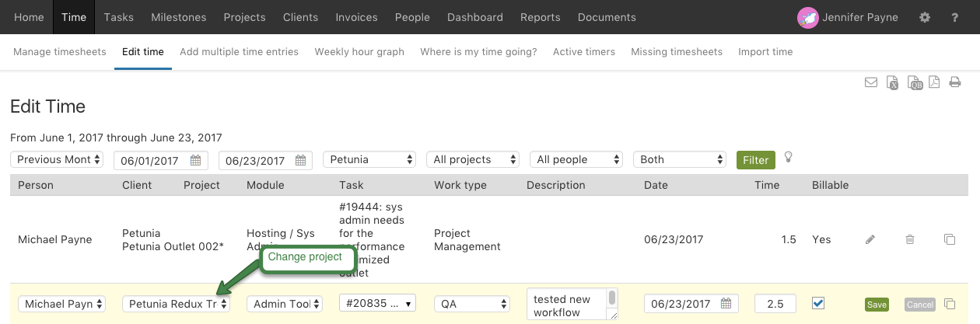Change the QA work type dropdown
Viewport: 980px width, 324px height.
tap(473, 304)
